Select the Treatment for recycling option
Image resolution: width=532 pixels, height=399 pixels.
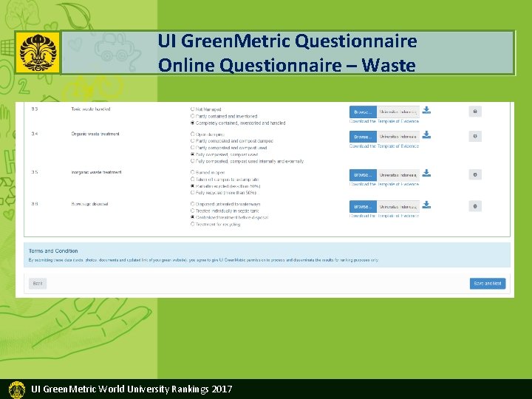[192, 225]
